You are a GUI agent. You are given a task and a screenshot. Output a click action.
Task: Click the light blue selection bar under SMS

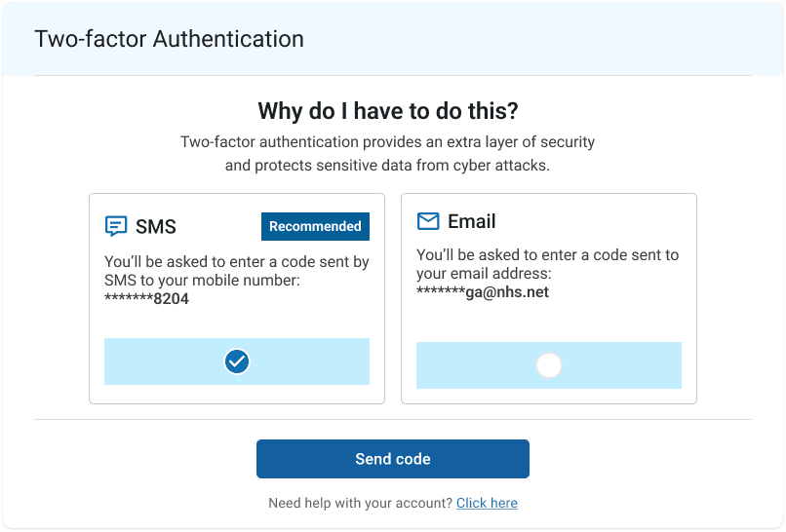tap(237, 361)
